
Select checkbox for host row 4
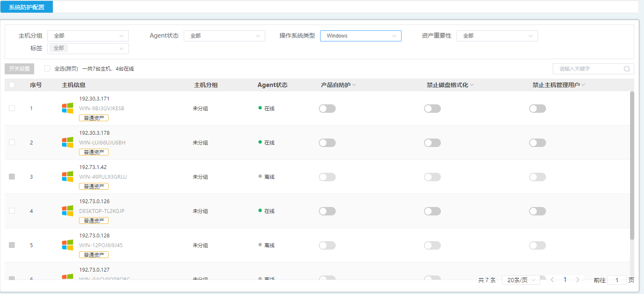click(x=12, y=211)
